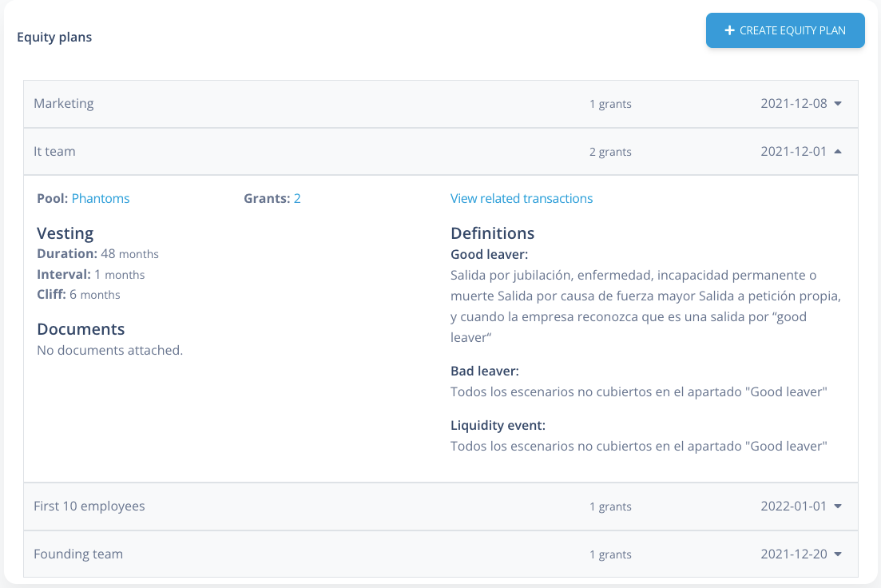Select the Founding team plan title

coord(78,554)
